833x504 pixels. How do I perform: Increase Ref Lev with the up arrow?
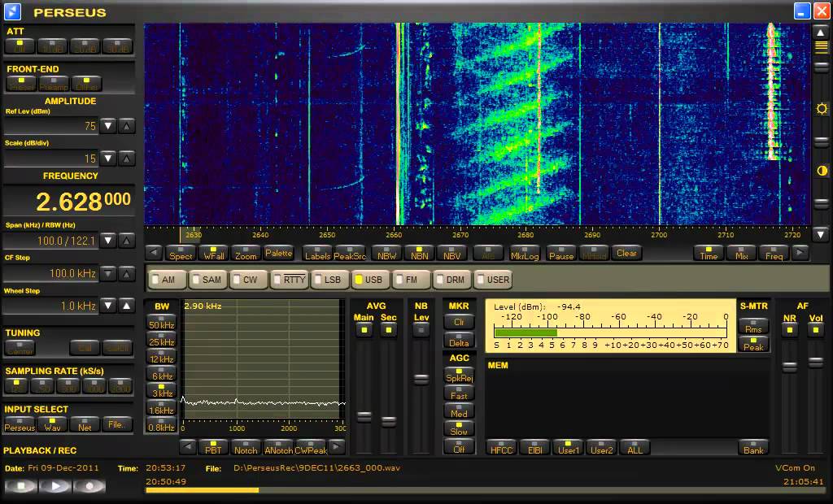[x=126, y=126]
